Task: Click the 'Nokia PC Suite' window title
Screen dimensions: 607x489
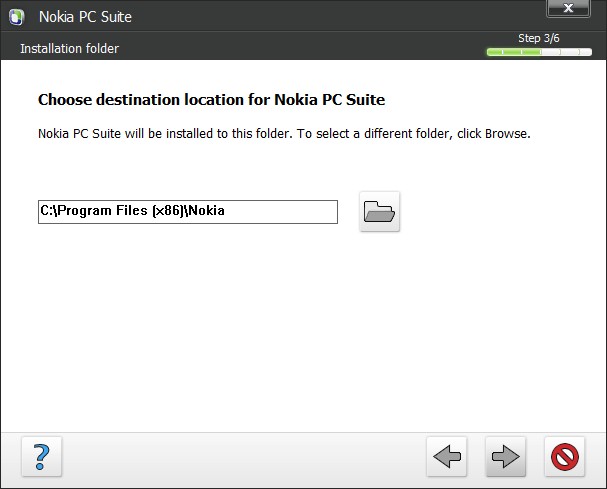Action: (85, 17)
